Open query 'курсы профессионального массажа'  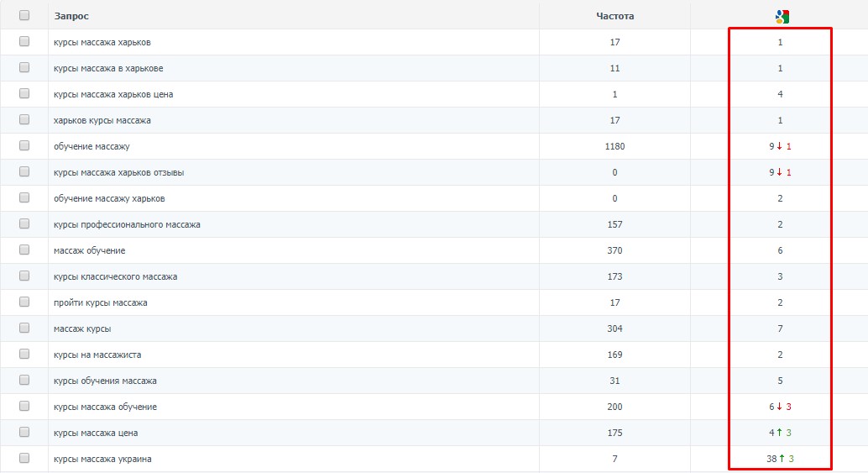[127, 224]
